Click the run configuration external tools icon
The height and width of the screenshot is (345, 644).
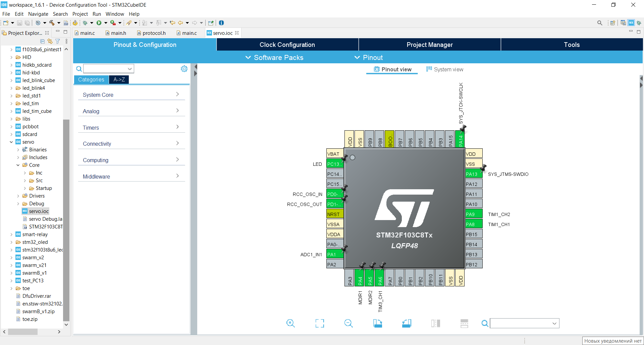point(113,23)
